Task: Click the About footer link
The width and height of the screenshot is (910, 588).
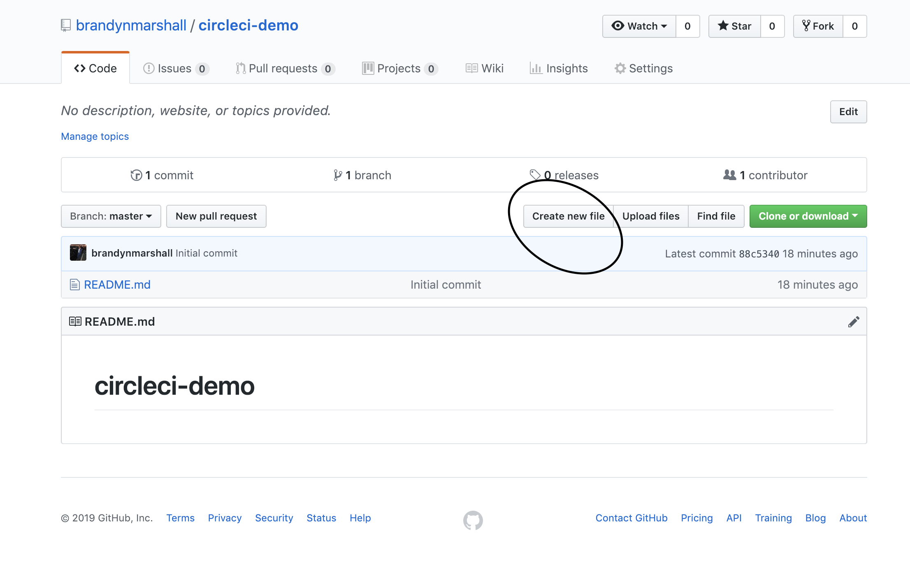Action: [x=853, y=518]
